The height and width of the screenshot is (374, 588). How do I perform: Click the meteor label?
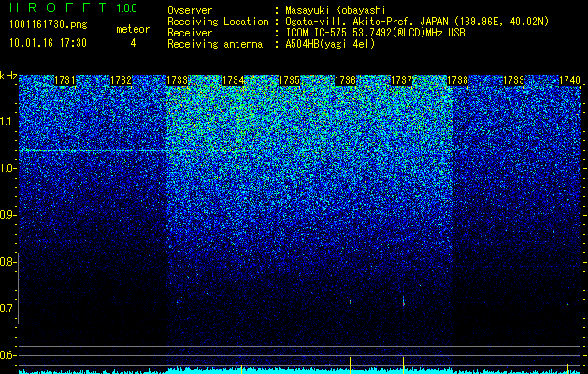tap(133, 29)
